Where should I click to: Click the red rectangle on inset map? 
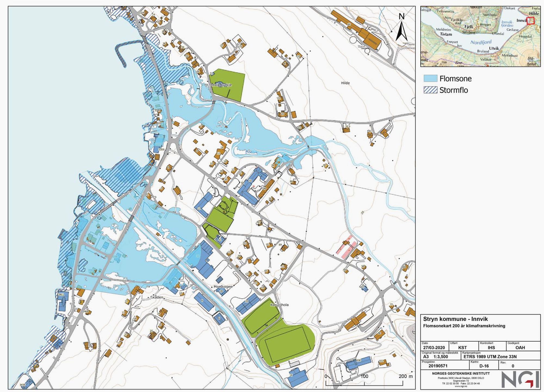click(530, 21)
